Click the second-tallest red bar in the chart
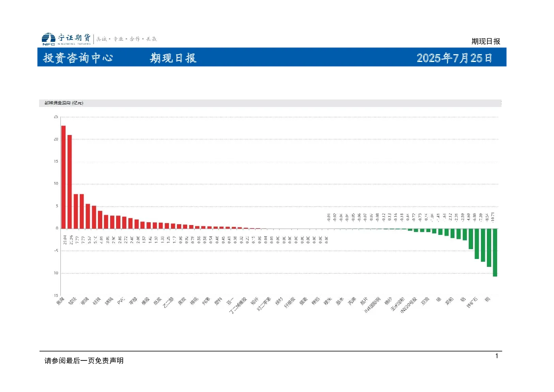Viewport: 554px width, 392px height. coord(69,182)
